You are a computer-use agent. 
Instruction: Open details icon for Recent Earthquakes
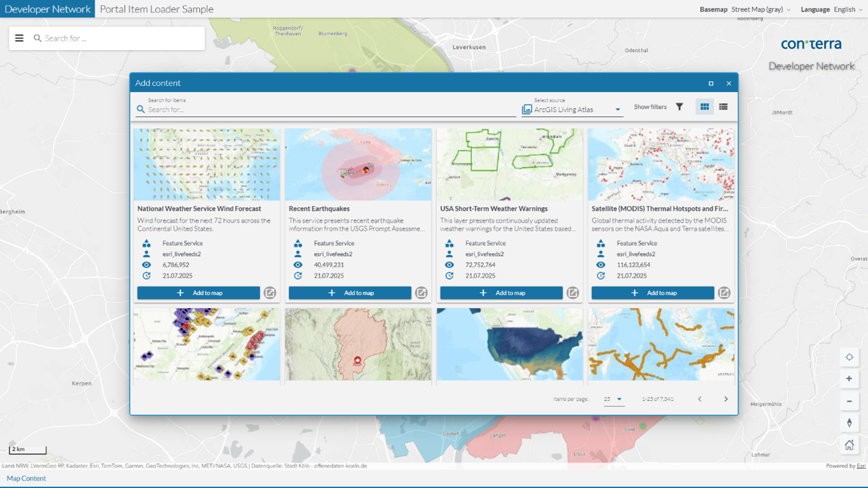point(421,293)
